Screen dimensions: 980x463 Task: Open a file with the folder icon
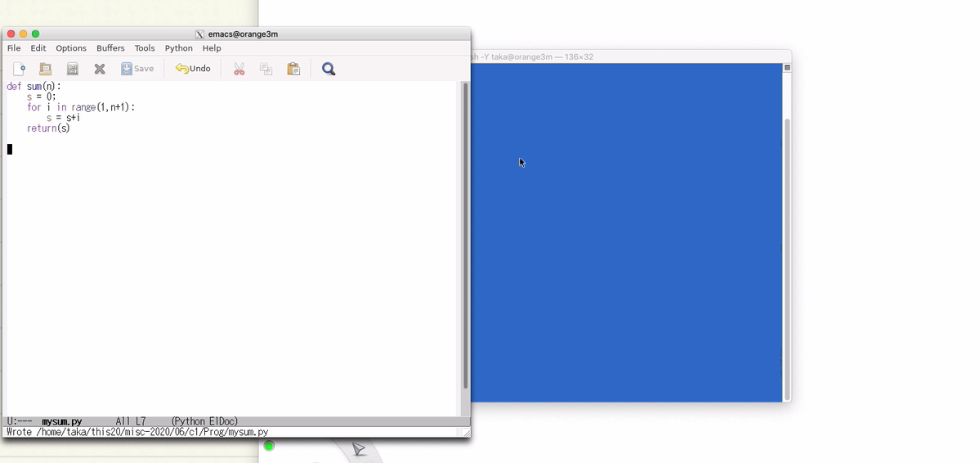pyautogui.click(x=46, y=69)
